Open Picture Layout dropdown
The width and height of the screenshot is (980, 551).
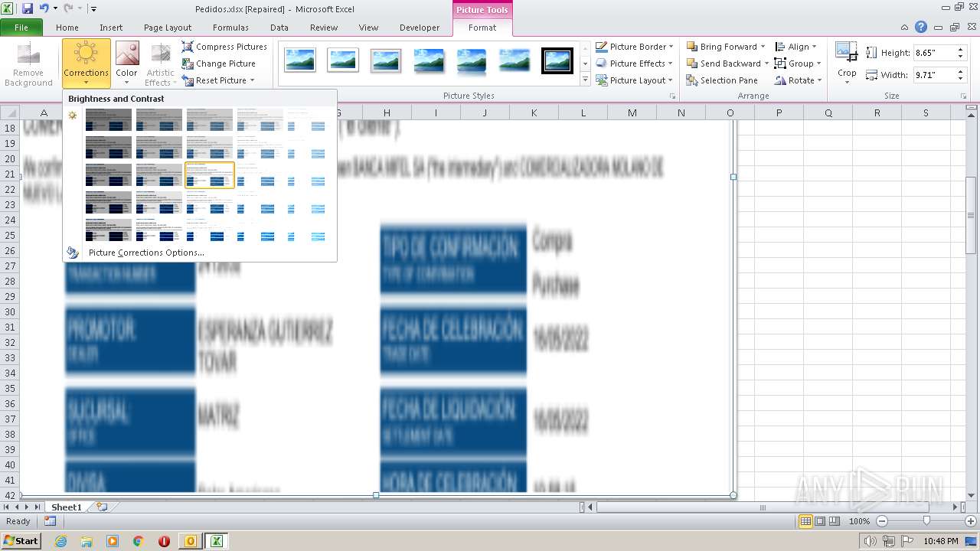635,80
